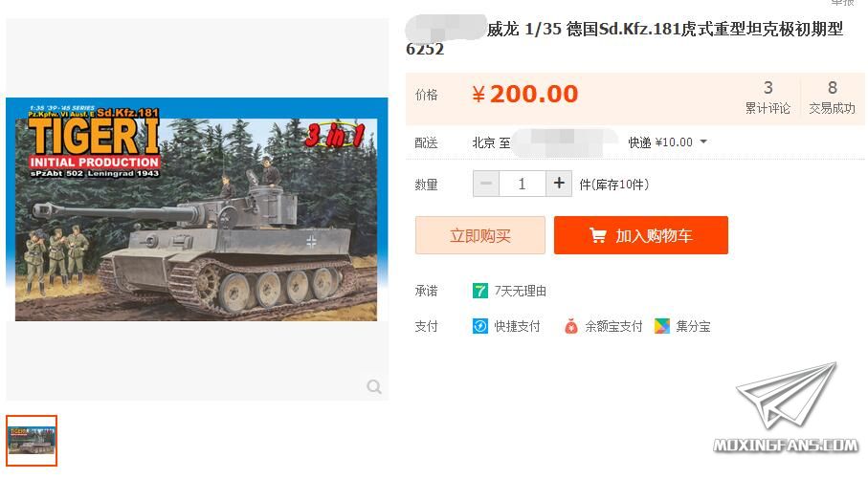
Task: Click 加入购物车 add to cart button
Action: coord(641,235)
